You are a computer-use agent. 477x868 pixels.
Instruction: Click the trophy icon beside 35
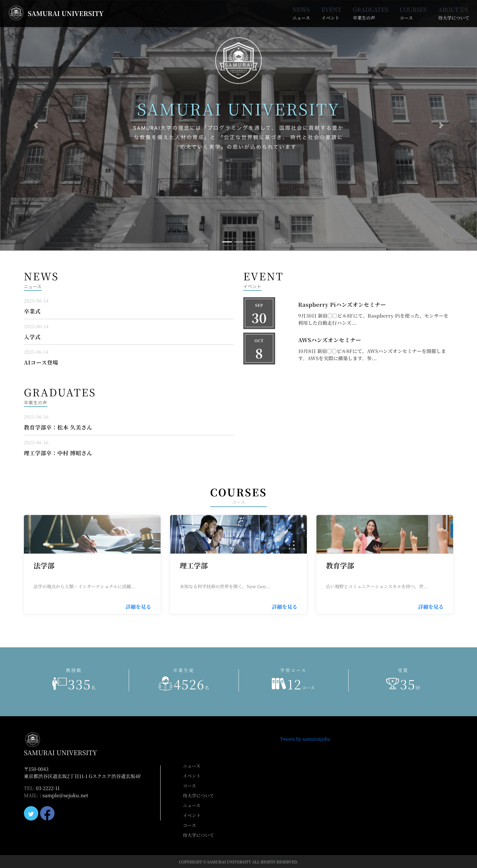392,684
